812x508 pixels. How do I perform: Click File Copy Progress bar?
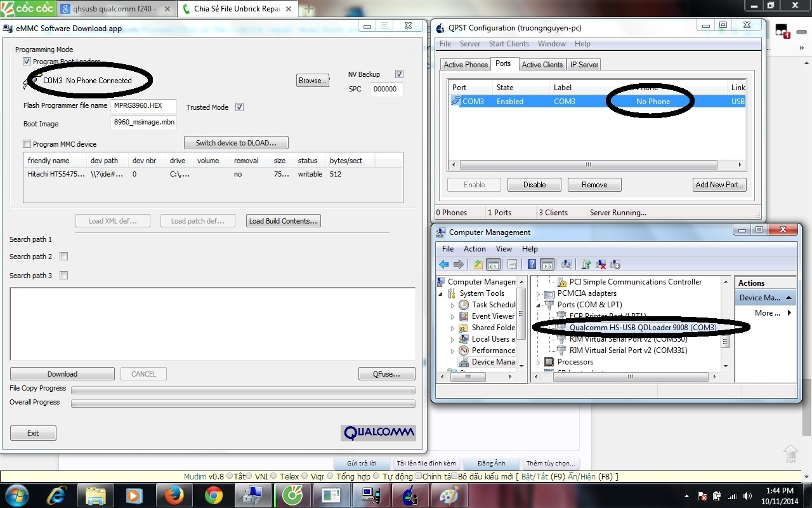pyautogui.click(x=243, y=390)
